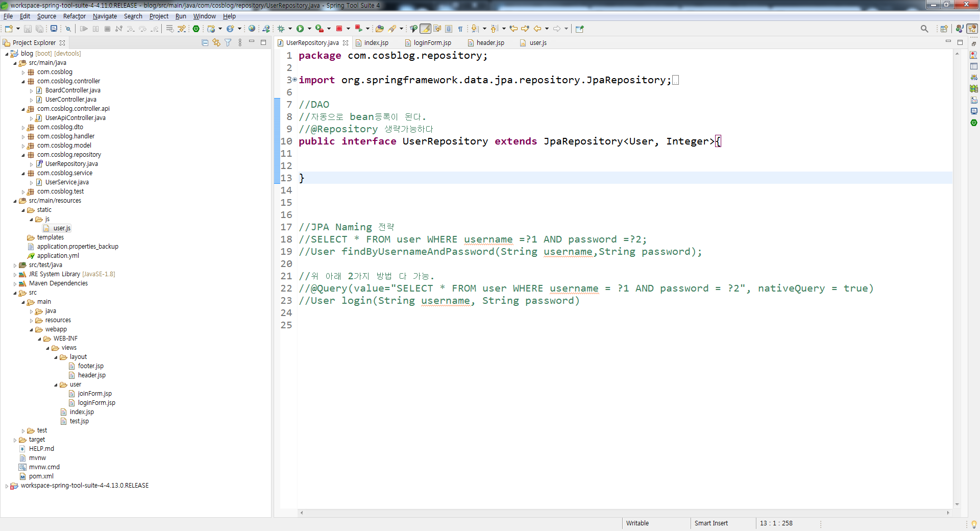Collapse the src/main/resources folder
This screenshot has height=531, width=980.
(x=15, y=201)
